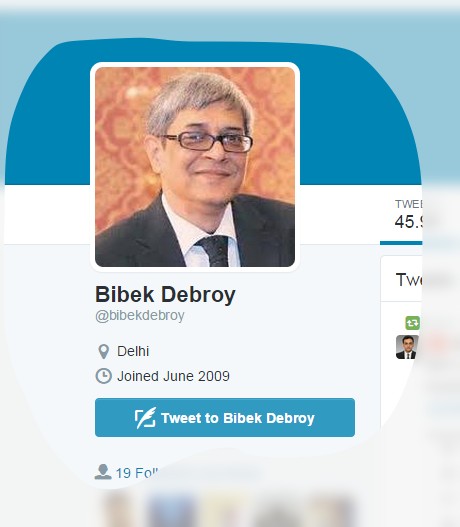
Task: Click the white navigation bar left of photo
Action: pyautogui.click(x=47, y=214)
